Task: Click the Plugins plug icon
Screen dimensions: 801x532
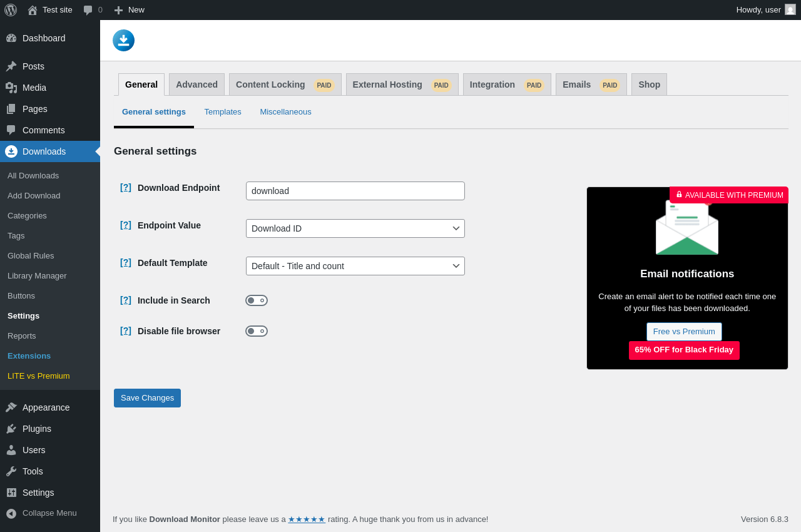Action: tap(11, 429)
